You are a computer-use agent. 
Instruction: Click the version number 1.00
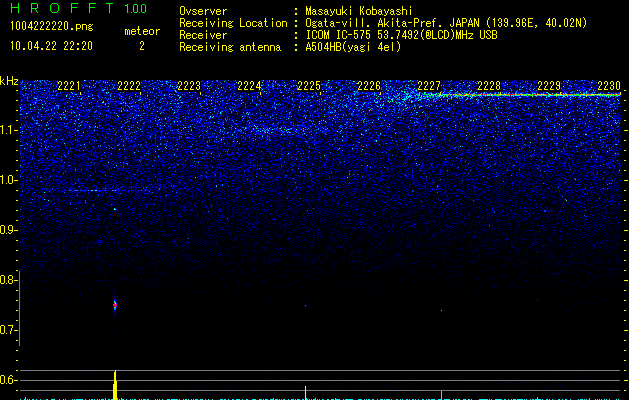point(136,9)
